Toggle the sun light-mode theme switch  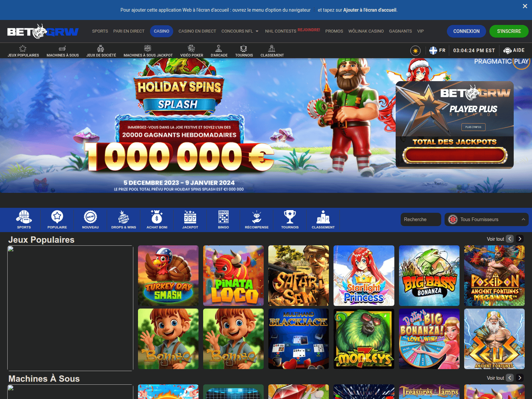point(415,51)
